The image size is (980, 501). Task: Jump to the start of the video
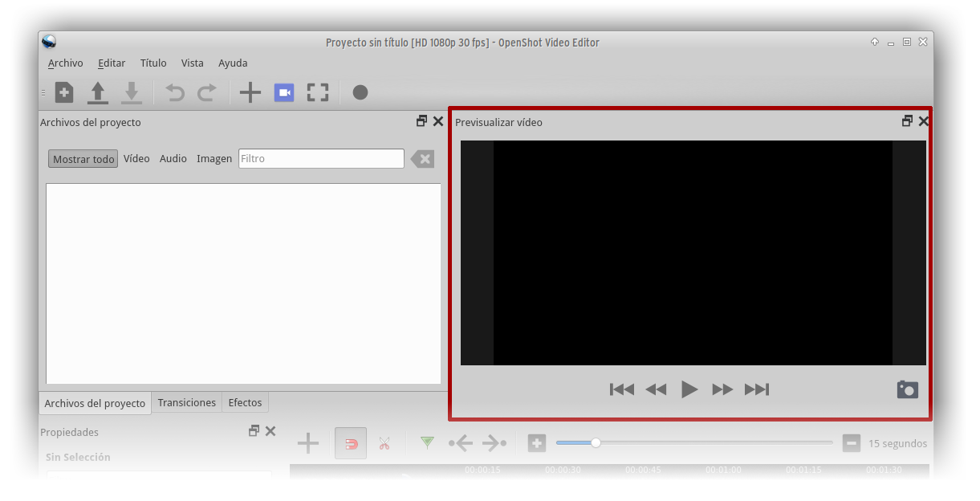tap(622, 389)
